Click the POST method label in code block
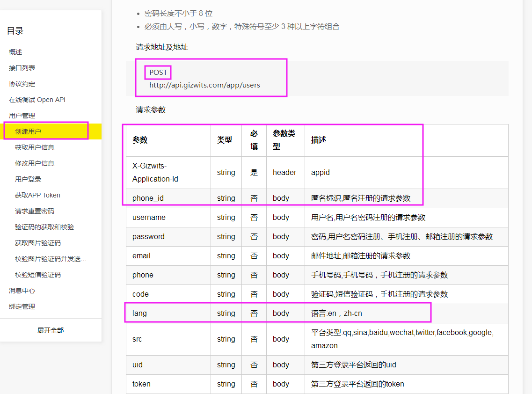The width and height of the screenshot is (532, 394). [158, 73]
